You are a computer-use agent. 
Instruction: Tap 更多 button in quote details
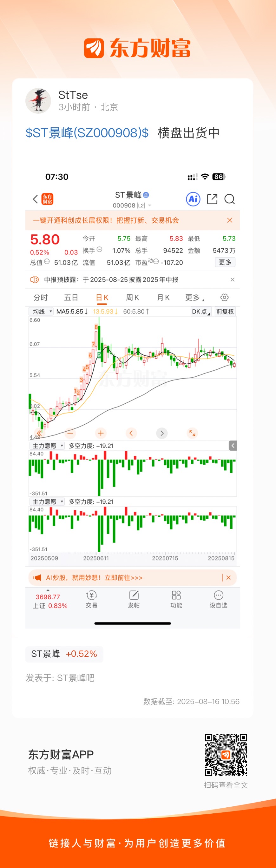tap(225, 262)
